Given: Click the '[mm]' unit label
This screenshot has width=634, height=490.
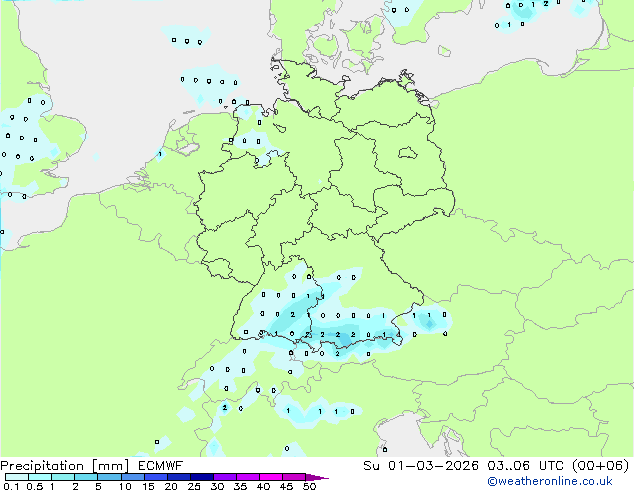Looking at the screenshot, I should (111, 466).
